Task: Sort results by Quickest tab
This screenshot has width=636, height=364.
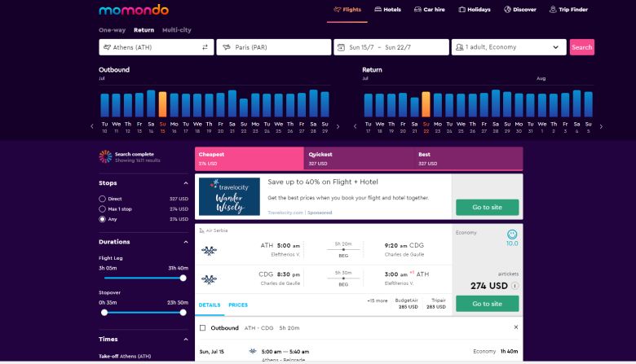Action: pos(359,158)
